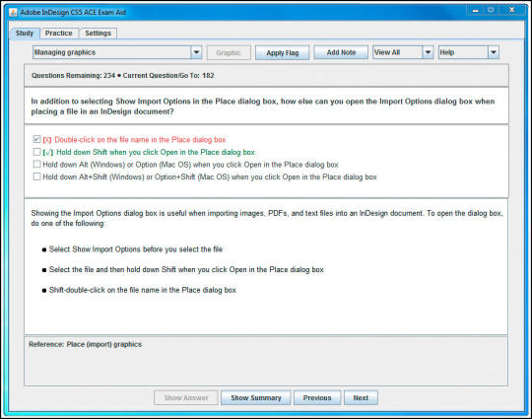Click 'Select Show Import Options before' bullet
This screenshot has width=532, height=419.
(136, 249)
